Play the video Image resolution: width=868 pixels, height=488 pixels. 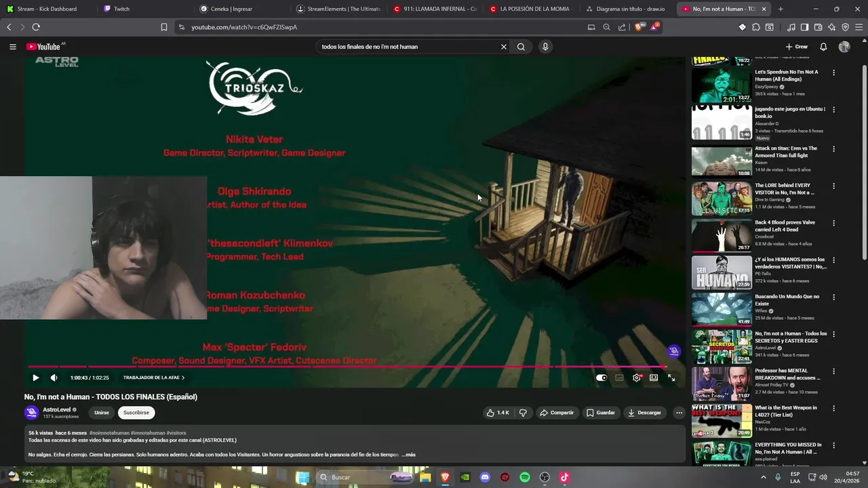(35, 378)
